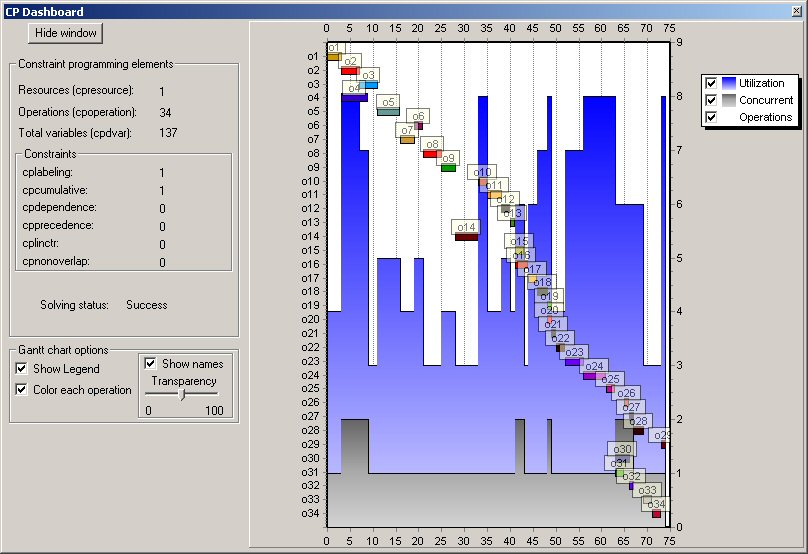Click the purple bar of operation o4

click(x=354, y=98)
